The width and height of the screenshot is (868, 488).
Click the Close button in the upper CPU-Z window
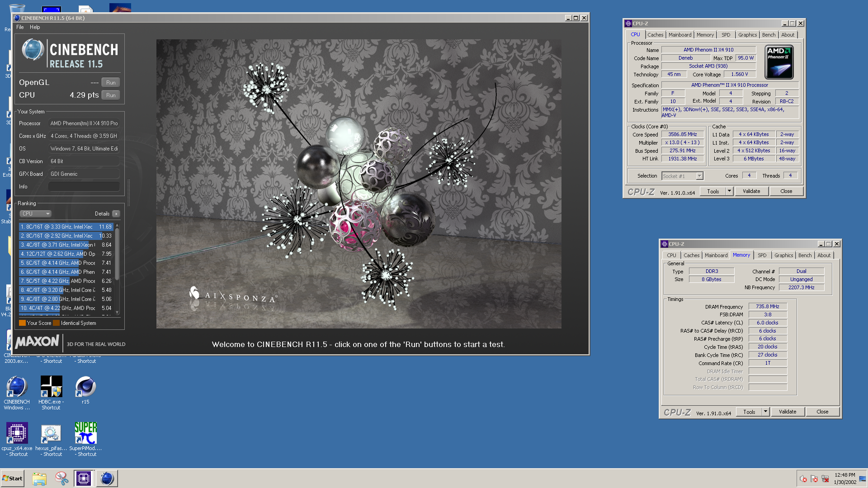786,191
